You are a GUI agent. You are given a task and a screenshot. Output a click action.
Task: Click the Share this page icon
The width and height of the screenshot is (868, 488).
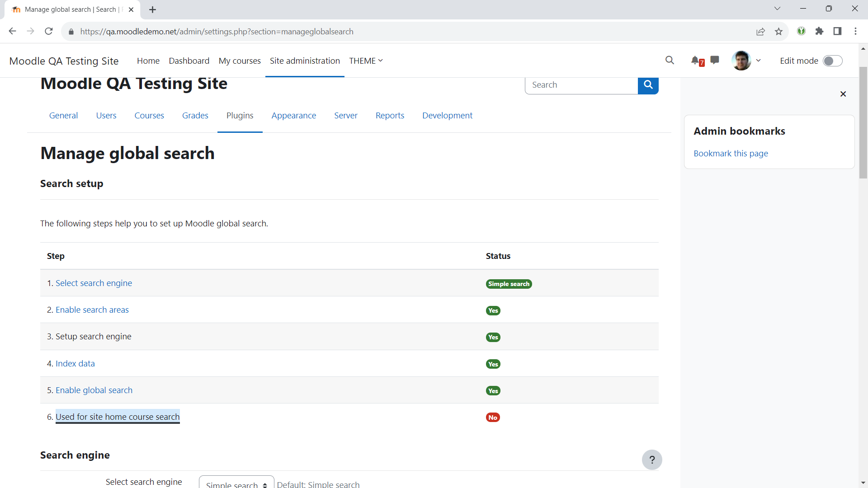coord(760,32)
